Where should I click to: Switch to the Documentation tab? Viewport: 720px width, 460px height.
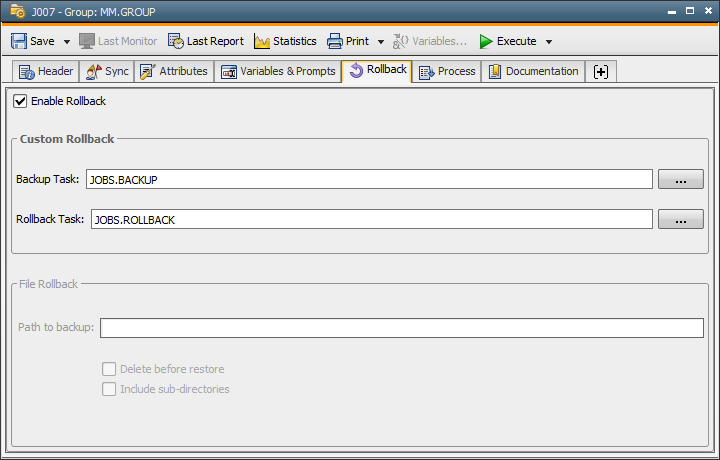[533, 72]
